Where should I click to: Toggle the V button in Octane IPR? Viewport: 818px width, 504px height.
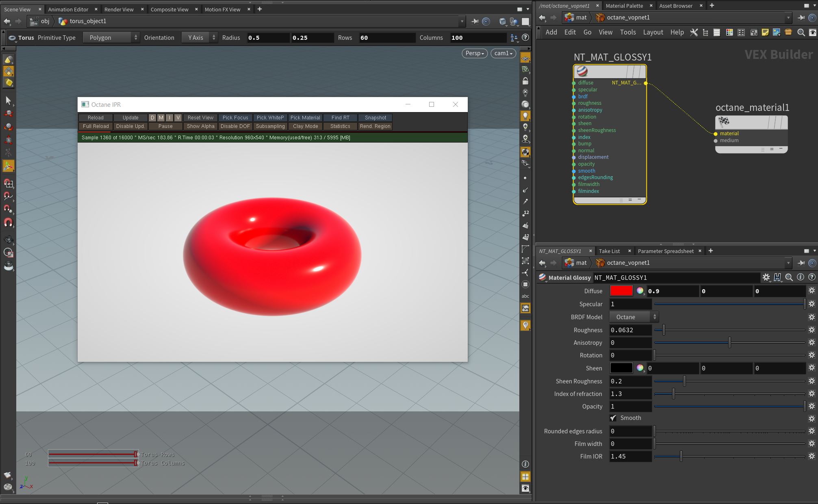pyautogui.click(x=178, y=118)
